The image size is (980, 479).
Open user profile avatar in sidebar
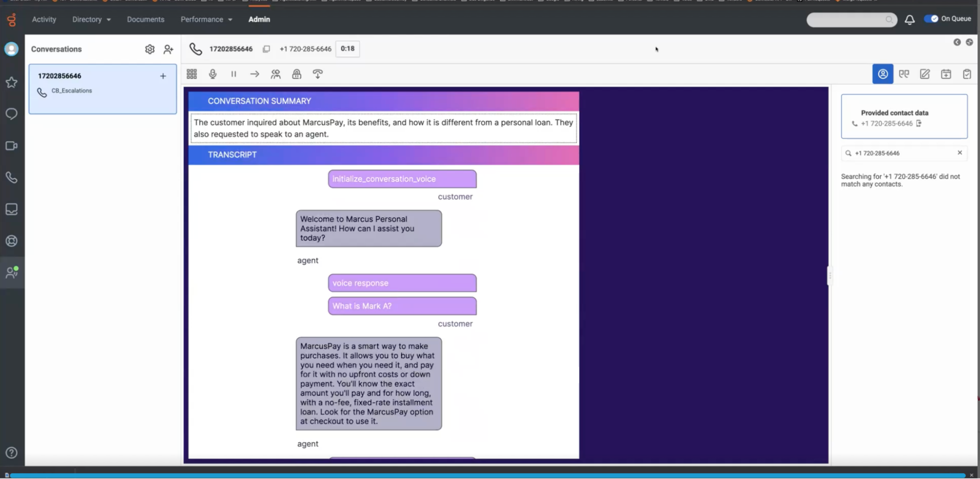pyautogui.click(x=11, y=49)
